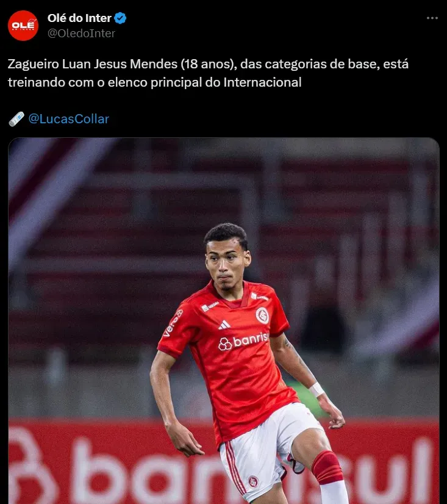
Task: Click the pencil emoji before the mention
Action: (16, 119)
